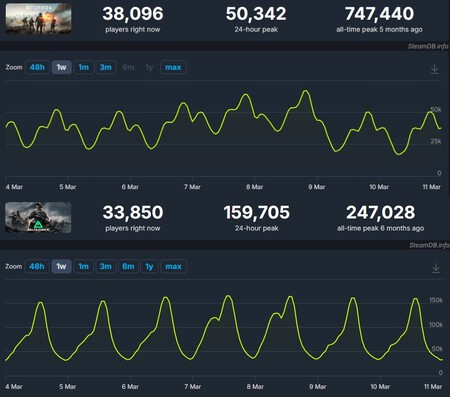Image resolution: width=450 pixels, height=397 pixels.
Task: Set top chart zoom to 48h
Action: tap(37, 67)
